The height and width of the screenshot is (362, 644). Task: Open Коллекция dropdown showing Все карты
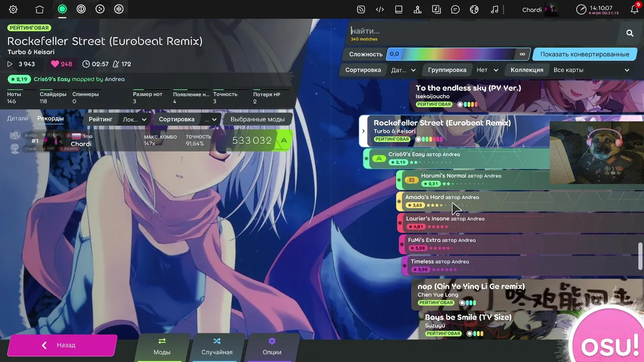tap(592, 70)
